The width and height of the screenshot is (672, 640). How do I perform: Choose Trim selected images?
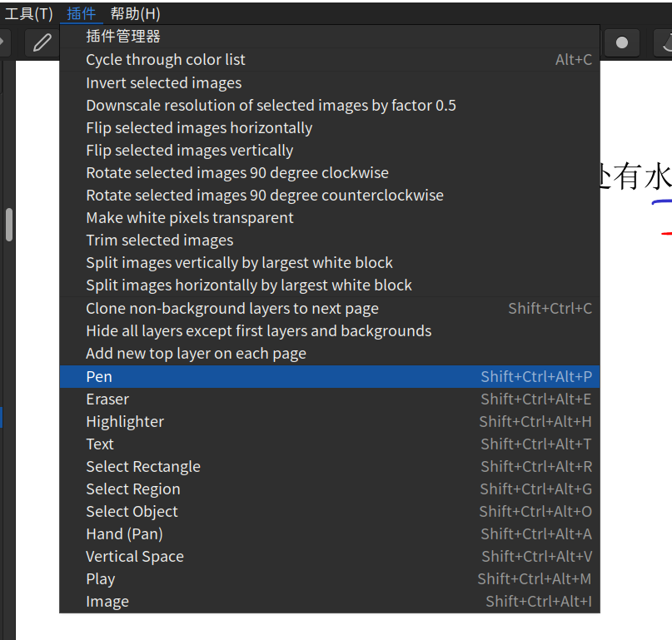point(330,241)
